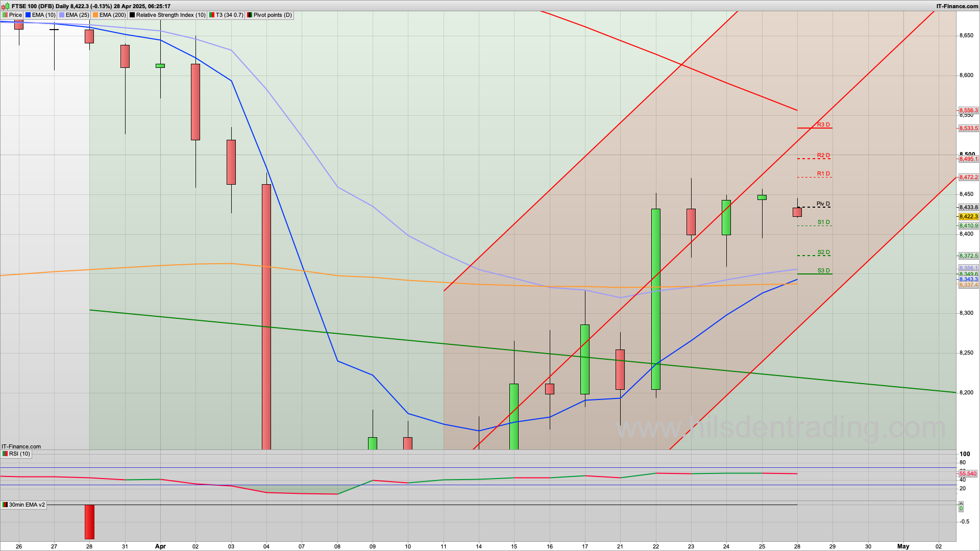Click the 8,650 price axis label
Image resolution: width=980 pixels, height=551 pixels.
click(x=966, y=36)
